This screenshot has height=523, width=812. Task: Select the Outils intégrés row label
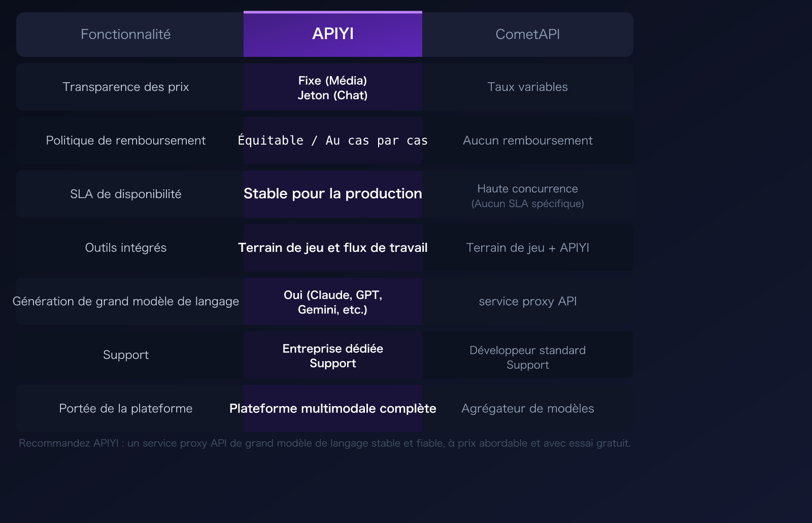126,248
